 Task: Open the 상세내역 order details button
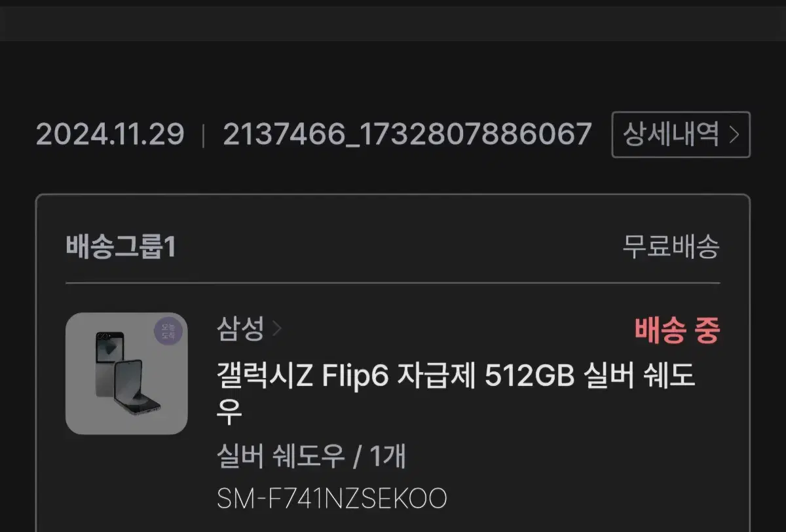coord(681,135)
